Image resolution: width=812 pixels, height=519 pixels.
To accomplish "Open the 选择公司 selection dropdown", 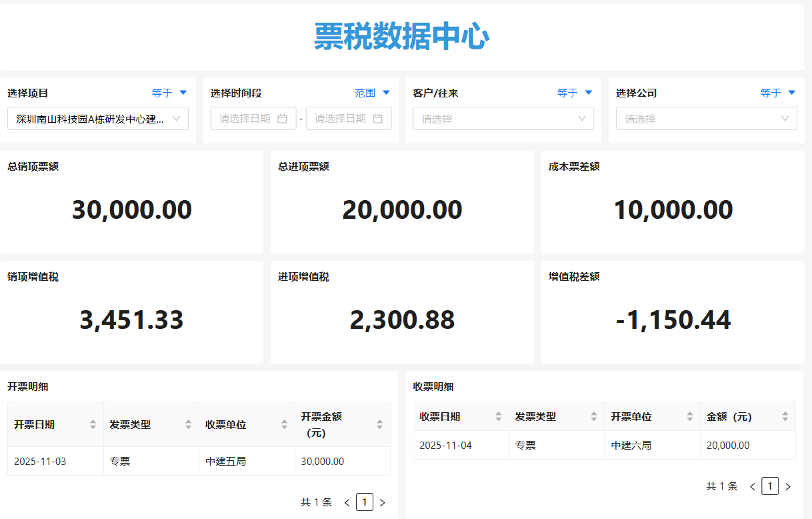I will 706,118.
